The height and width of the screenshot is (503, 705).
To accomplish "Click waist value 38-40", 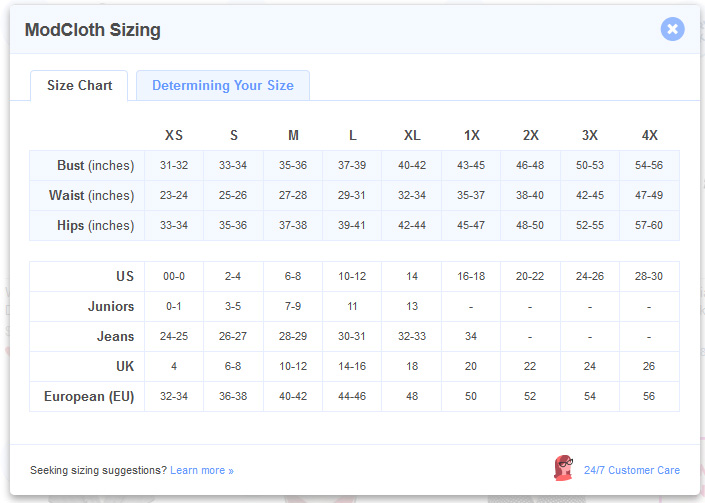I will 530,196.
